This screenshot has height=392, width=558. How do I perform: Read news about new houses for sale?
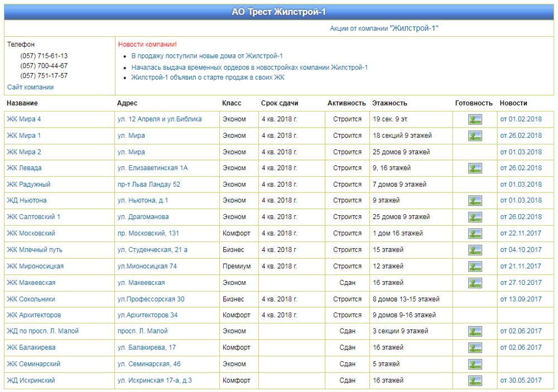[207, 56]
